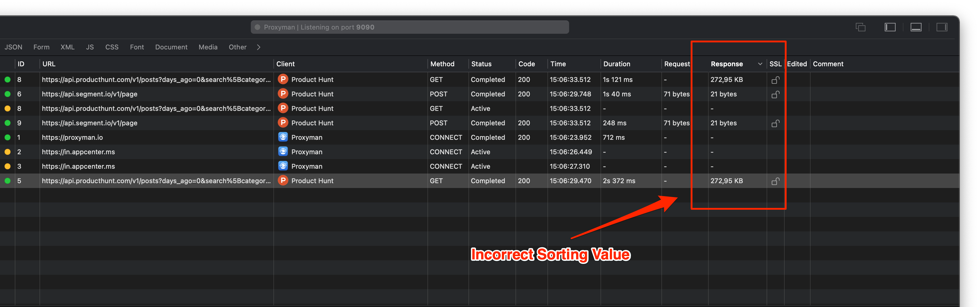Expand hidden filter tabs using the arrow chevron
The height and width of the screenshot is (307, 980).
(258, 47)
